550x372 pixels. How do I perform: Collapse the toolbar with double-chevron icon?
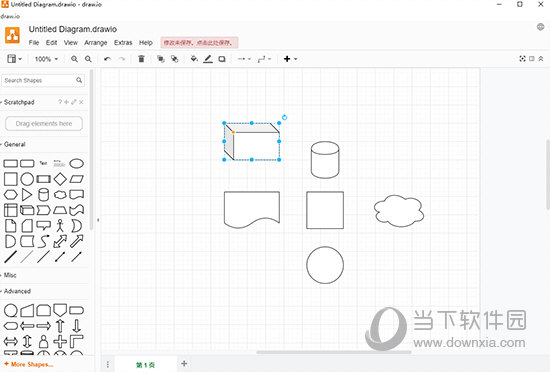pos(541,59)
